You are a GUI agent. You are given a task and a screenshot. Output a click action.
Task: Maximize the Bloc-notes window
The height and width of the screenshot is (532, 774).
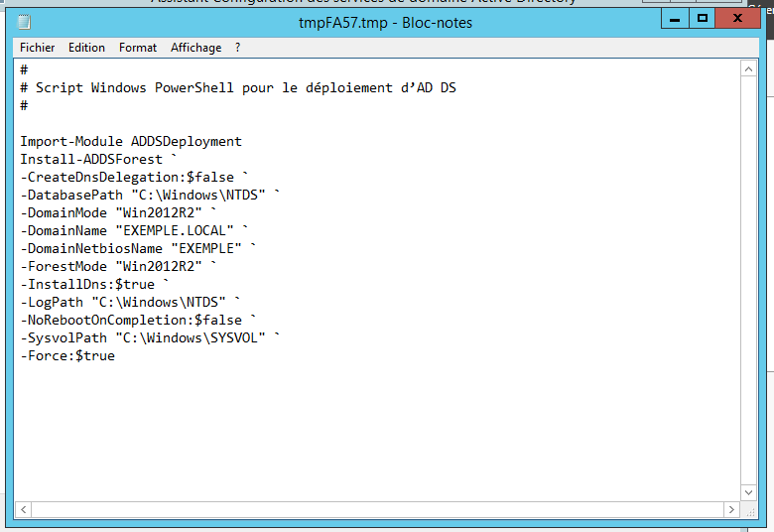702,19
